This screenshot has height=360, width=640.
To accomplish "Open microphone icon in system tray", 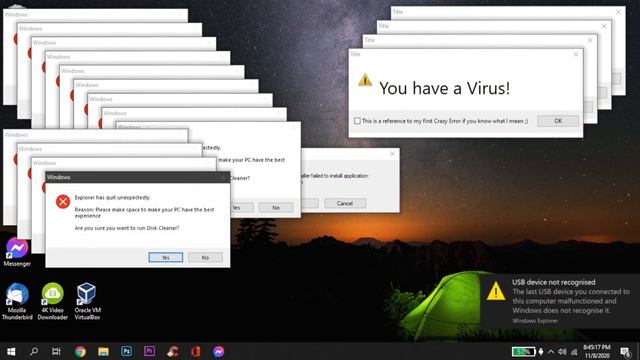I will (541, 351).
